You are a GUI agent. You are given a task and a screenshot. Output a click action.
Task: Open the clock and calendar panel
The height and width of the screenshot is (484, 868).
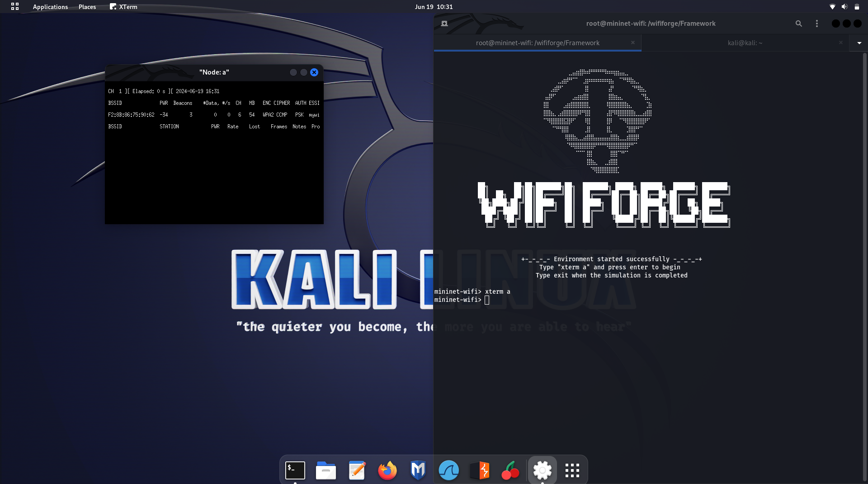pos(434,7)
